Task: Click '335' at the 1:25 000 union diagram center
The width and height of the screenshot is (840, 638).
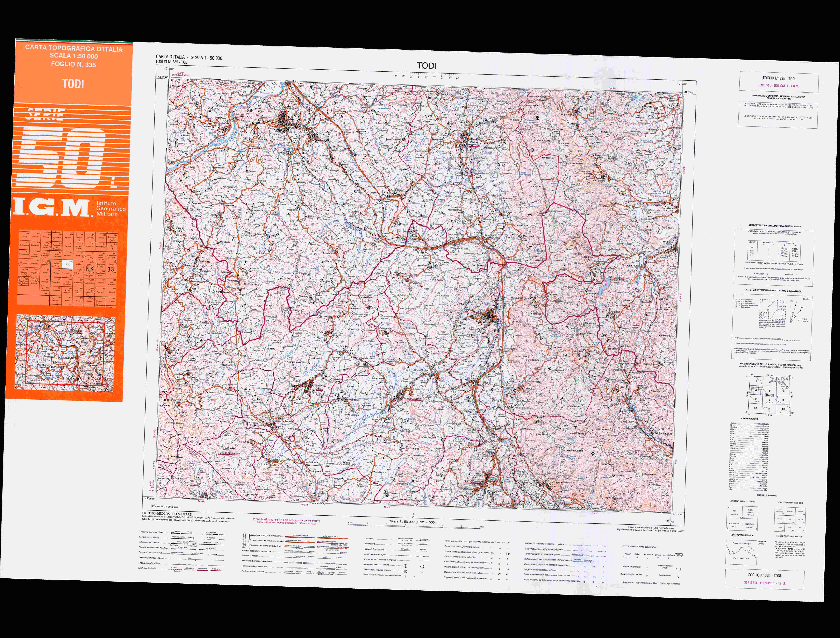Action: 742,518
